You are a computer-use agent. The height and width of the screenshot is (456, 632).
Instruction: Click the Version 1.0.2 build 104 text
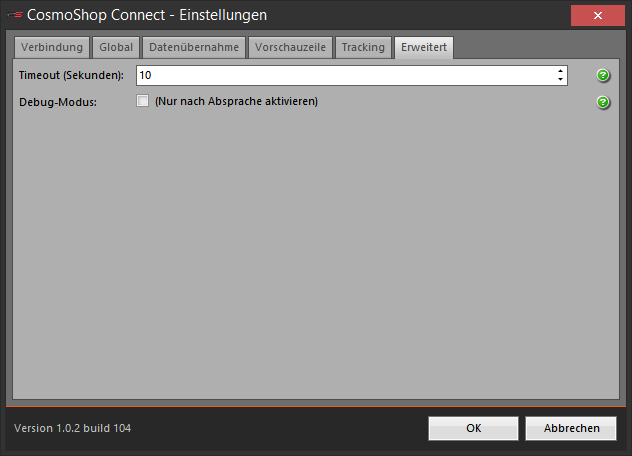tap(73, 428)
